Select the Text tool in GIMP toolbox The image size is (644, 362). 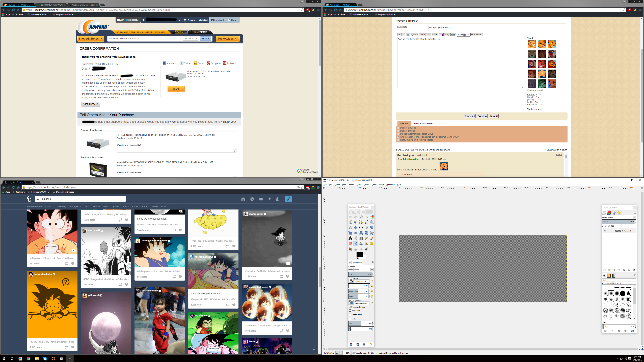click(350, 238)
